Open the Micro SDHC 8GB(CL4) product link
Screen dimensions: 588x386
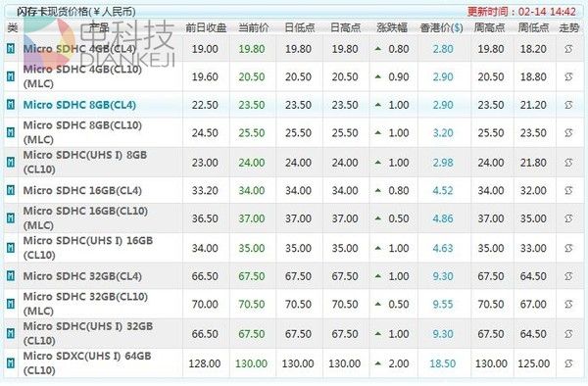[79, 105]
